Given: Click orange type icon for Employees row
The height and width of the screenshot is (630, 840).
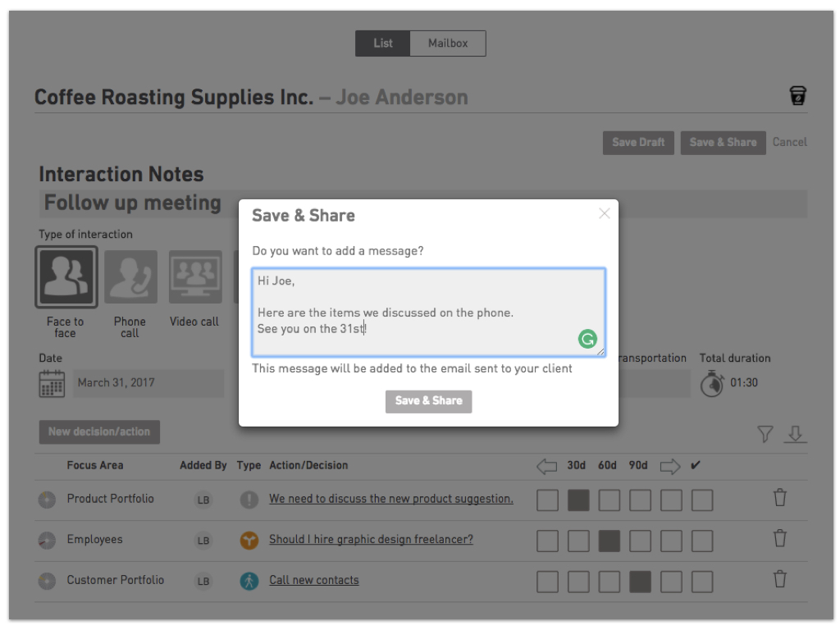Looking at the screenshot, I should (x=249, y=540).
